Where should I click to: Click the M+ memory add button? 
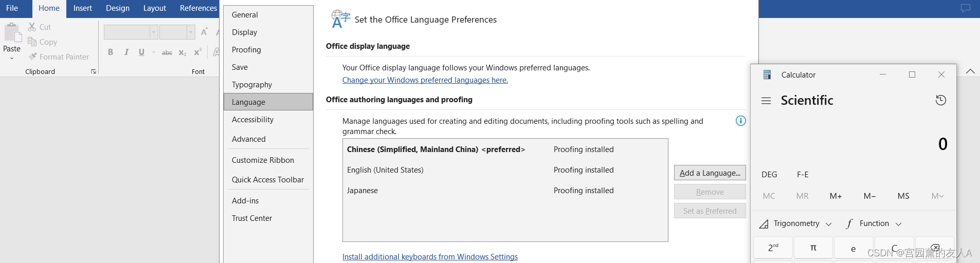(836, 196)
